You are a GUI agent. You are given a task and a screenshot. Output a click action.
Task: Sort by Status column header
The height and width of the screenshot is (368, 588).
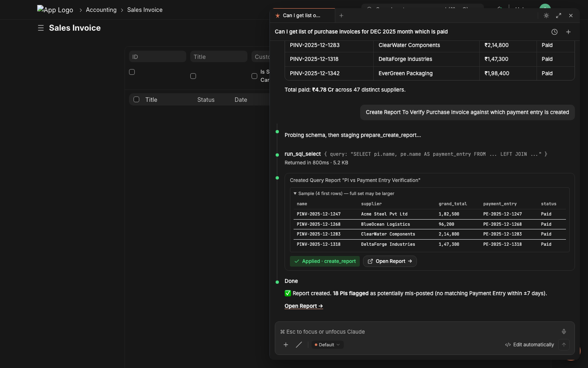point(206,100)
